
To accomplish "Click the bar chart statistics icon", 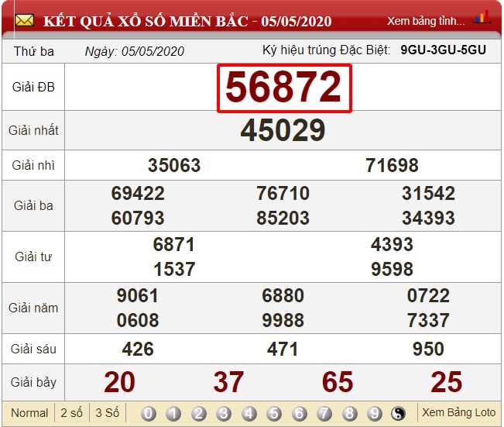I will pos(482,19).
